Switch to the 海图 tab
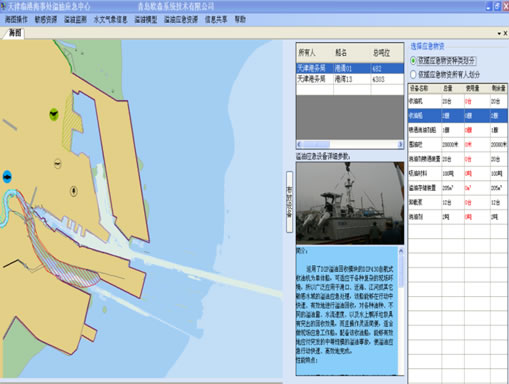This screenshot has height=384, width=509. coord(15,33)
